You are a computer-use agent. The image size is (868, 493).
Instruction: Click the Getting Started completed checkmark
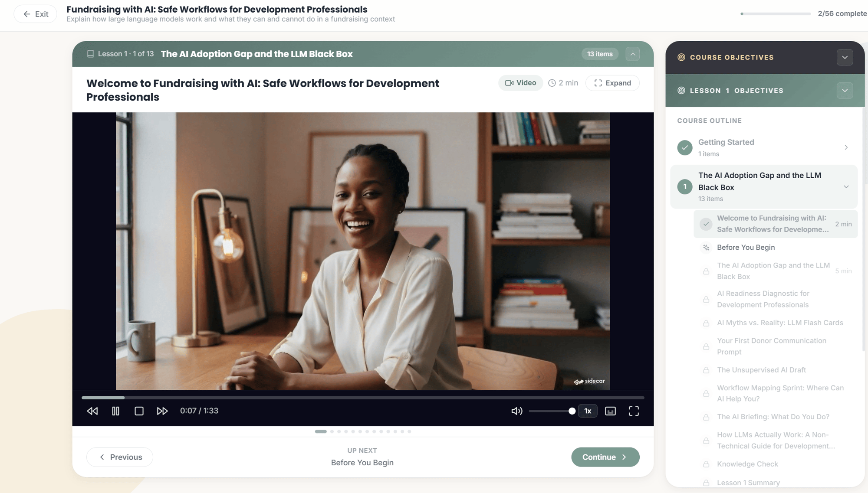click(685, 147)
